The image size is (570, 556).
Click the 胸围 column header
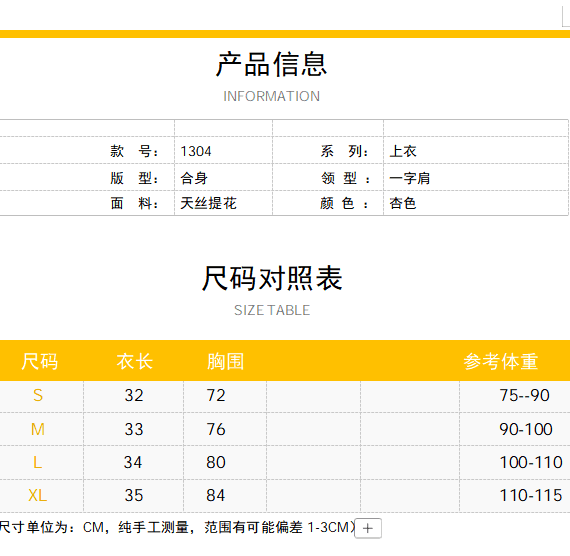point(225,361)
